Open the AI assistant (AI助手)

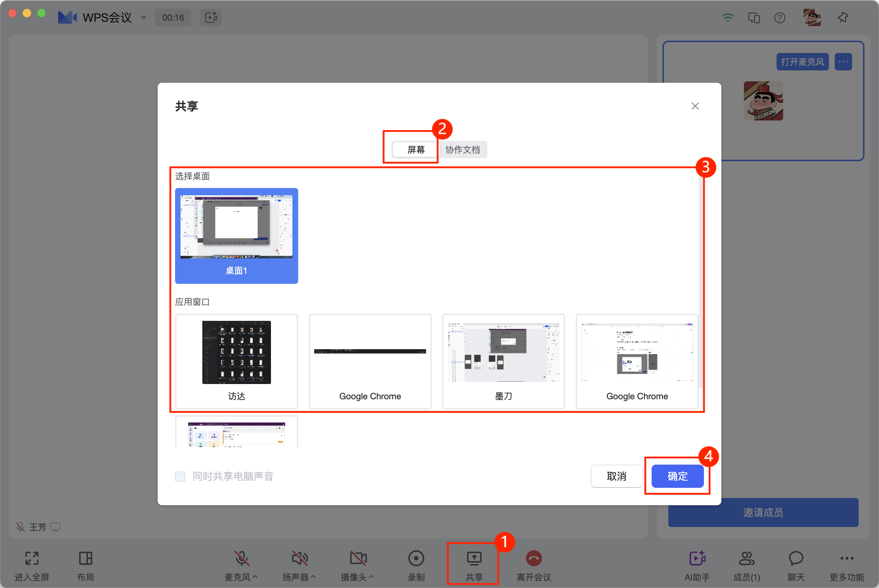pyautogui.click(x=697, y=559)
